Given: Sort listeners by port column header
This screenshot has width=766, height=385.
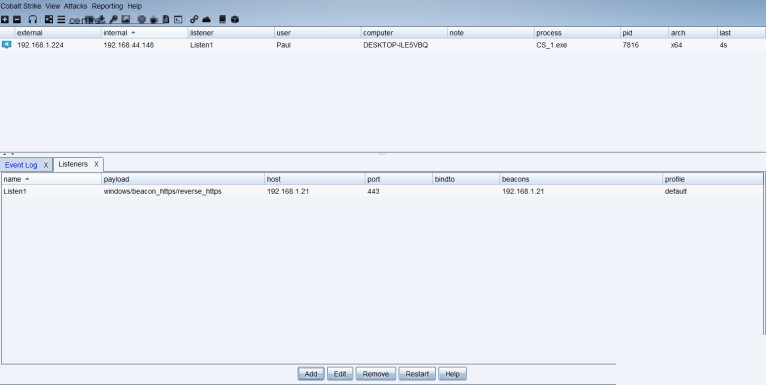Looking at the screenshot, I should click(x=399, y=179).
